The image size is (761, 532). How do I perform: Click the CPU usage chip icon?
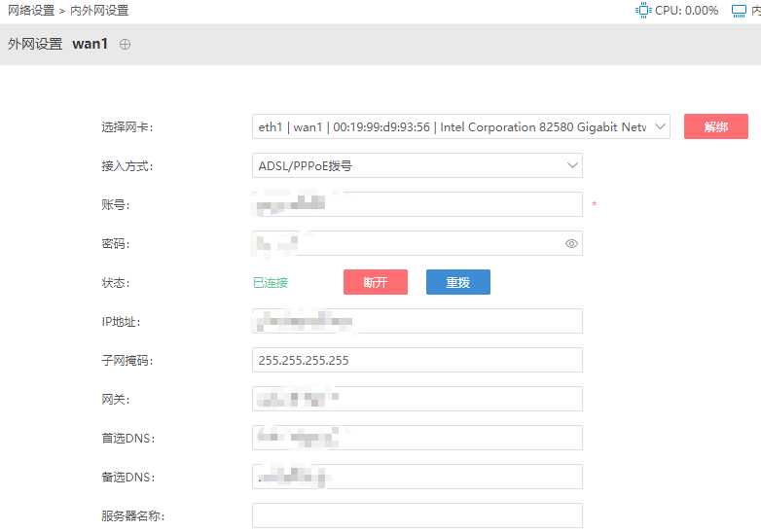(643, 10)
